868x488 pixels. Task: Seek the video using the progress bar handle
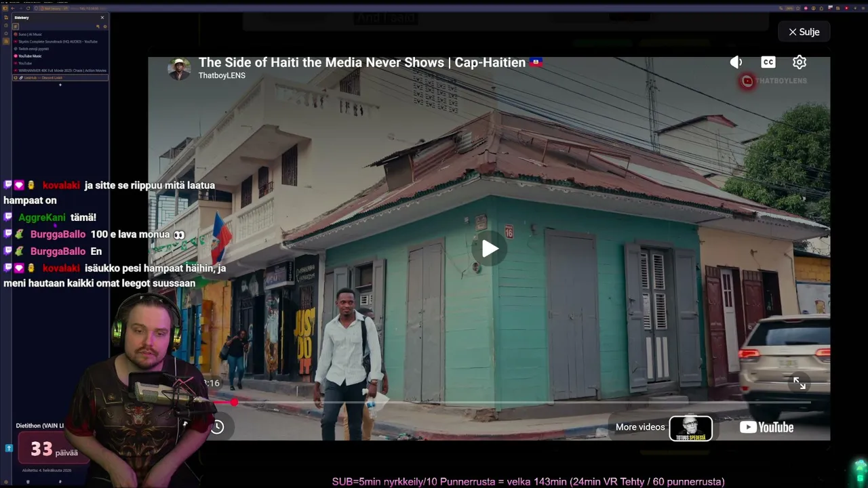point(234,403)
